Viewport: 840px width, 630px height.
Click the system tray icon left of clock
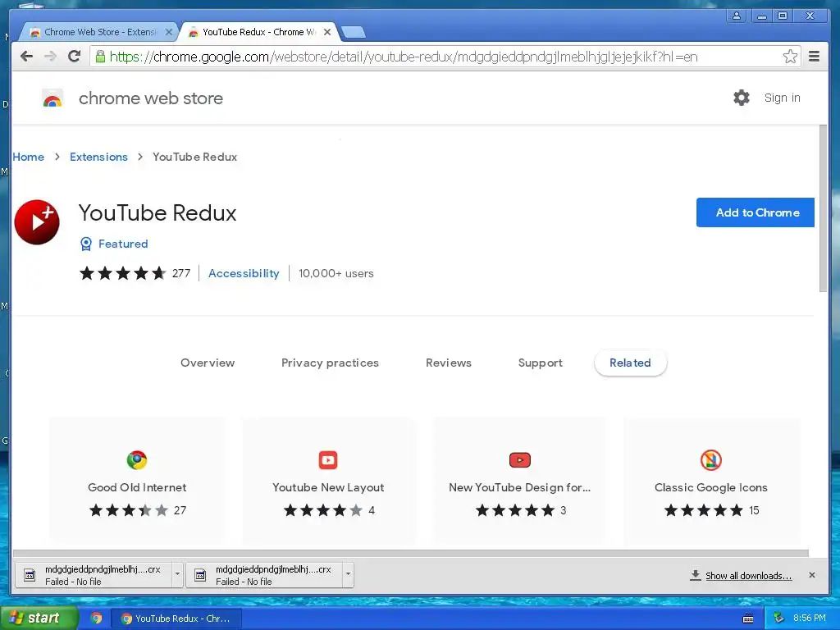coord(779,618)
